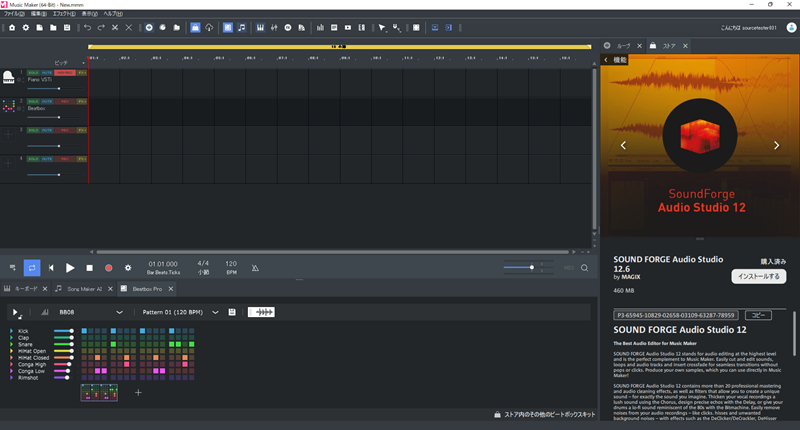Viewport: 800px width, 430px height.
Task: Expand the HiHat Closed row
Action: click(x=11, y=358)
